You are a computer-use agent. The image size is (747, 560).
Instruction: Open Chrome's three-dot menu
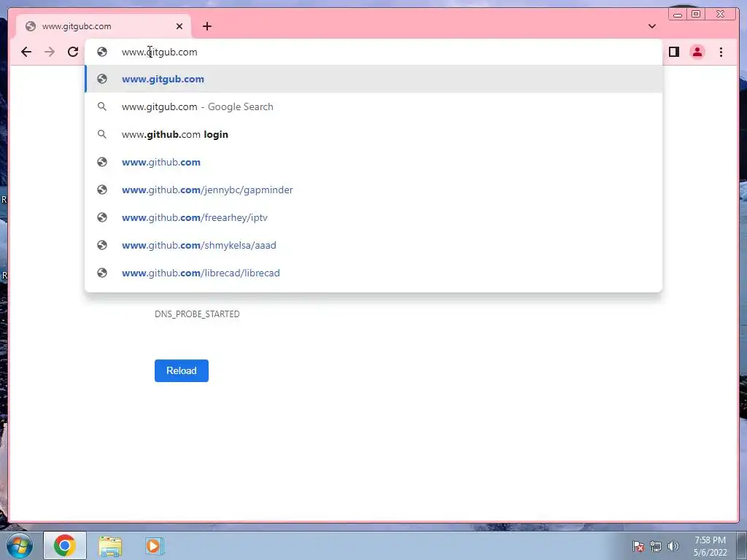(x=721, y=52)
